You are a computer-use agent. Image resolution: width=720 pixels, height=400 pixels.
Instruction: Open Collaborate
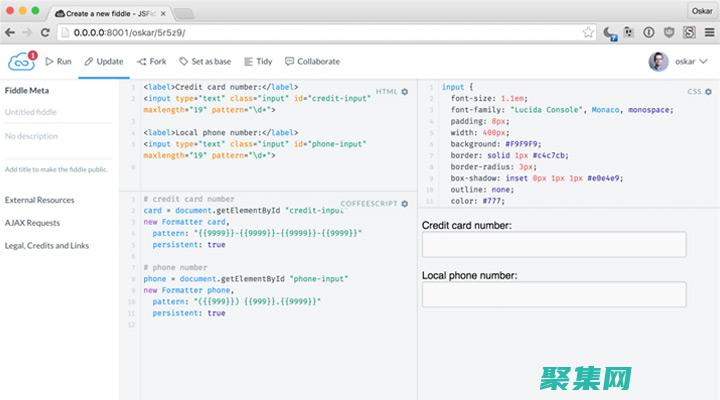(312, 62)
